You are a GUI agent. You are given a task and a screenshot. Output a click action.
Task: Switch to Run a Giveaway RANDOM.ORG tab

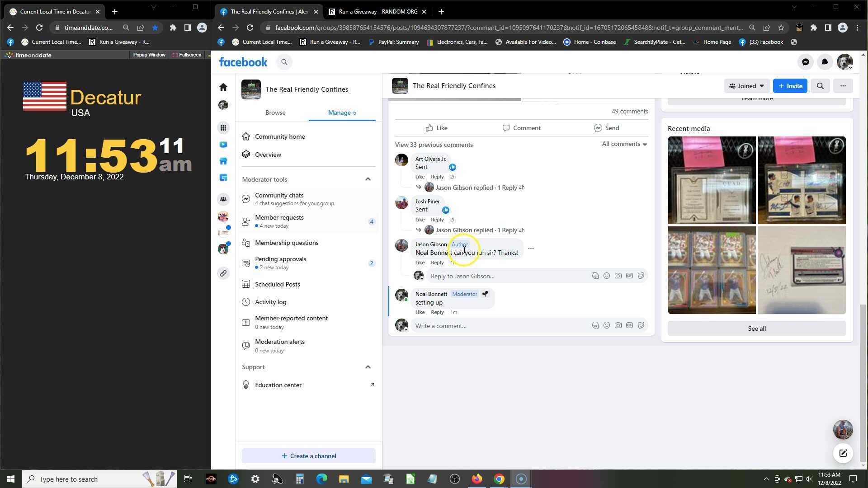pyautogui.click(x=377, y=12)
